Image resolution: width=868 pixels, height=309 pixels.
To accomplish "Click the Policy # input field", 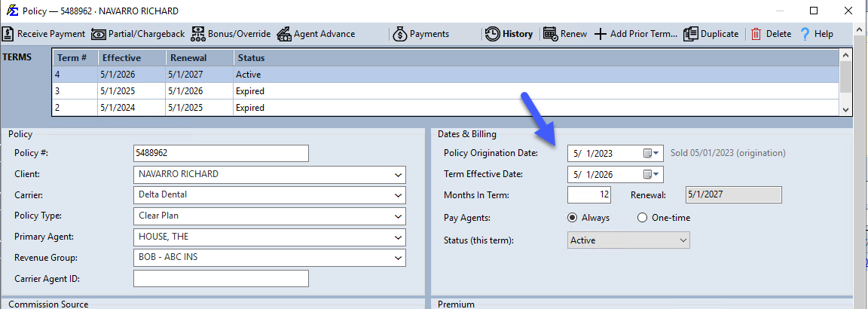I will (221, 154).
